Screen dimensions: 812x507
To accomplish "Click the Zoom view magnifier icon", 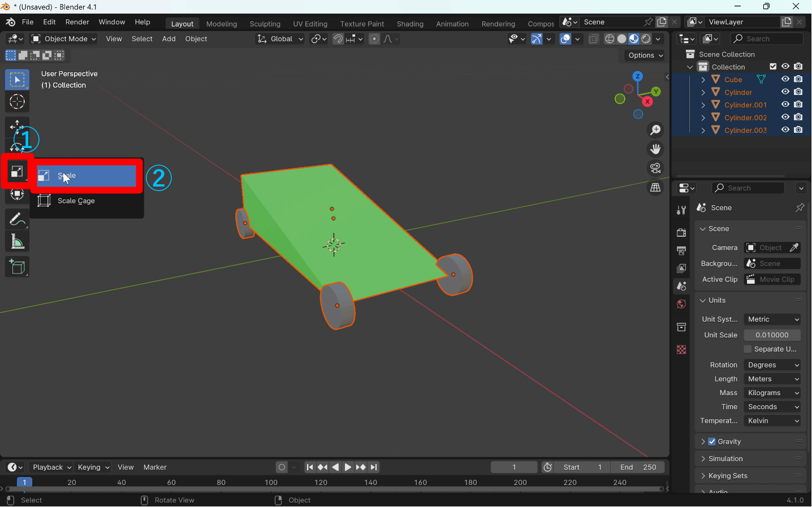I will tap(655, 130).
